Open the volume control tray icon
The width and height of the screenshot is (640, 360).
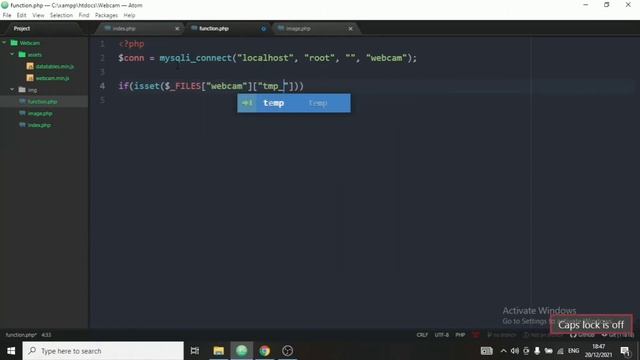515,351
